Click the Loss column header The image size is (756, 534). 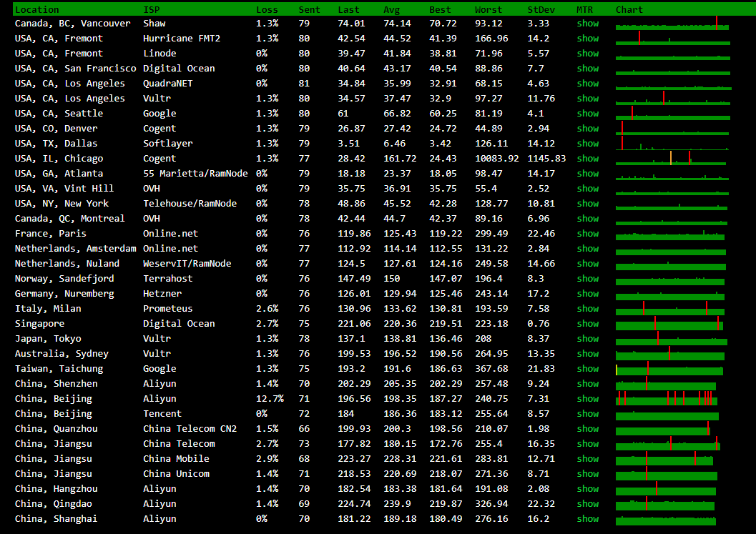point(267,10)
